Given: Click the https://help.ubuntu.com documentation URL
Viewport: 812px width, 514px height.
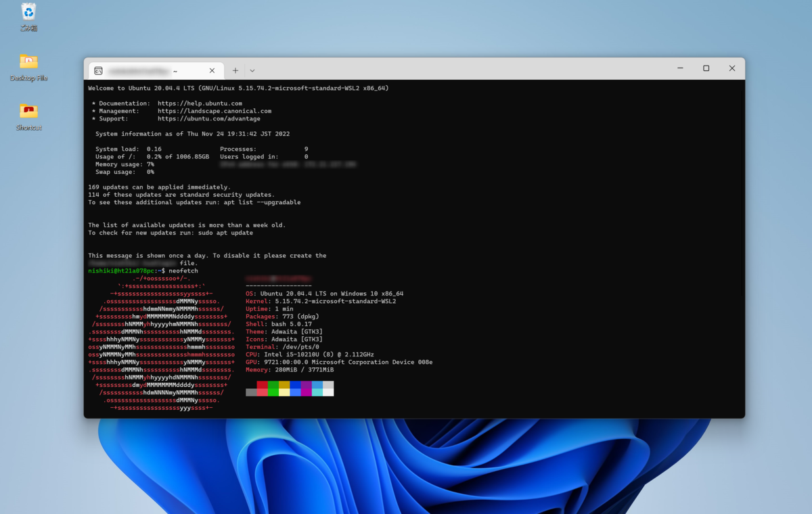Looking at the screenshot, I should (x=200, y=103).
